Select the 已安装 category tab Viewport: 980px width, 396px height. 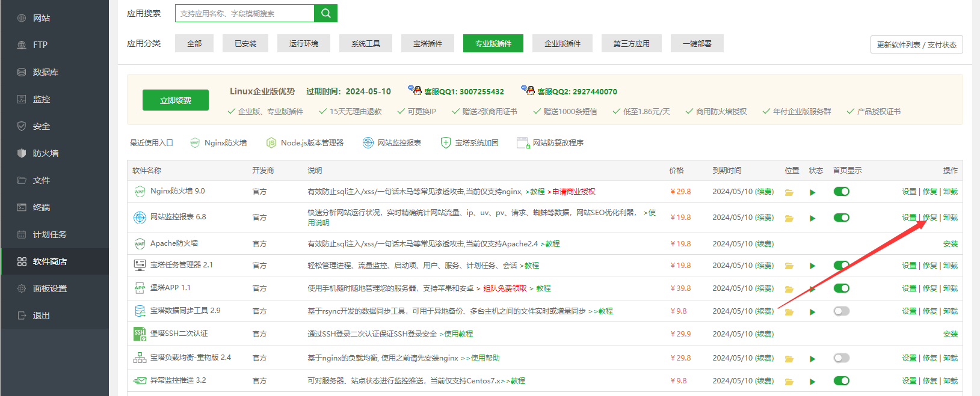tap(245, 43)
